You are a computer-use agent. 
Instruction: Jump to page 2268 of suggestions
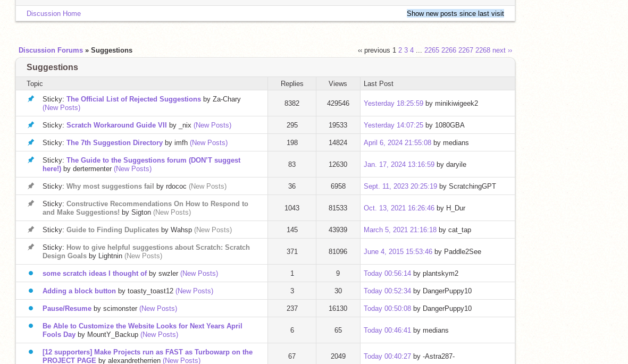point(482,50)
